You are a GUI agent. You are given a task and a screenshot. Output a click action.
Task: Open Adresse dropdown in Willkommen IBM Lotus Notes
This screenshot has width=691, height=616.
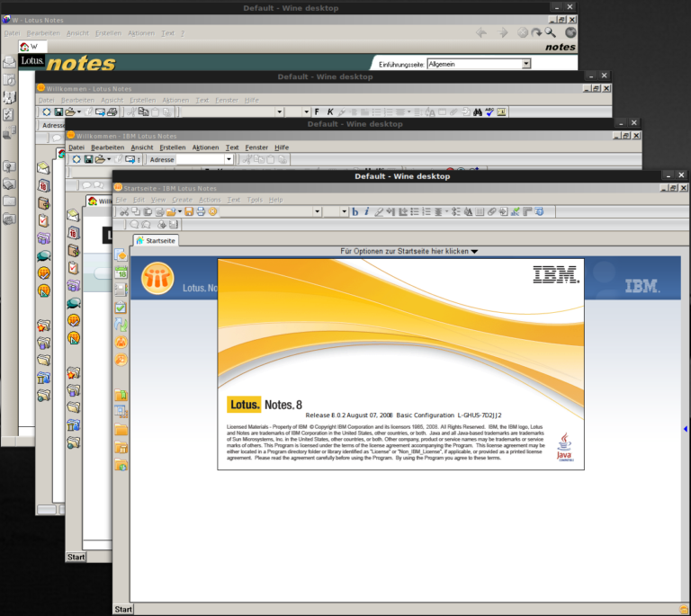click(x=229, y=159)
